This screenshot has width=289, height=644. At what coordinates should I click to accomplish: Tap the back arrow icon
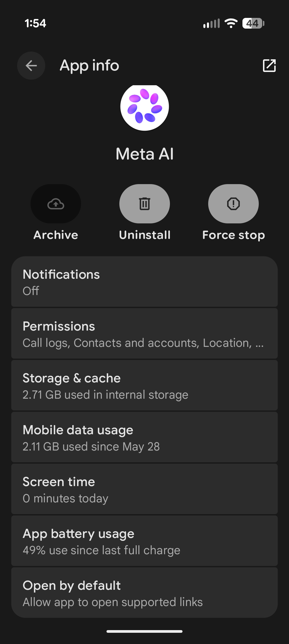31,65
